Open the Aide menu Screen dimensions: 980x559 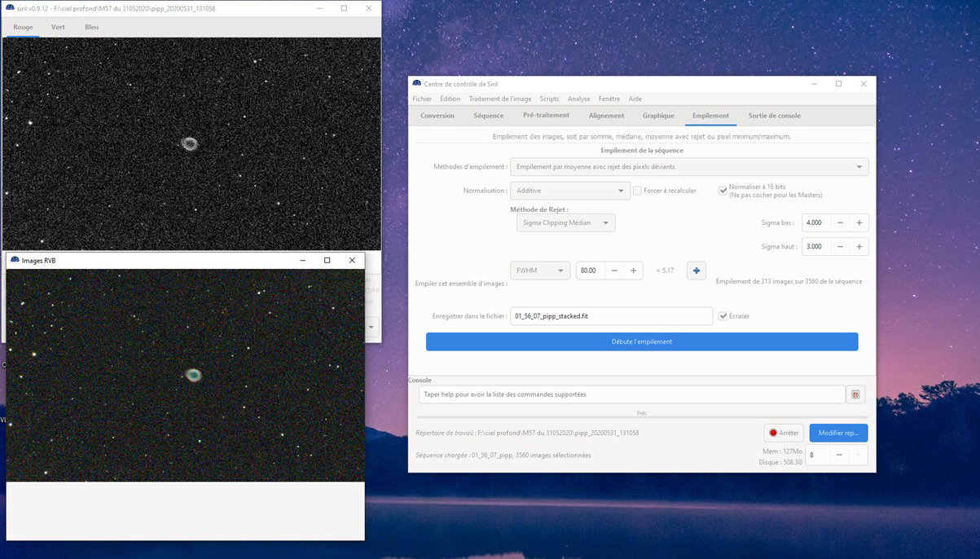click(635, 99)
